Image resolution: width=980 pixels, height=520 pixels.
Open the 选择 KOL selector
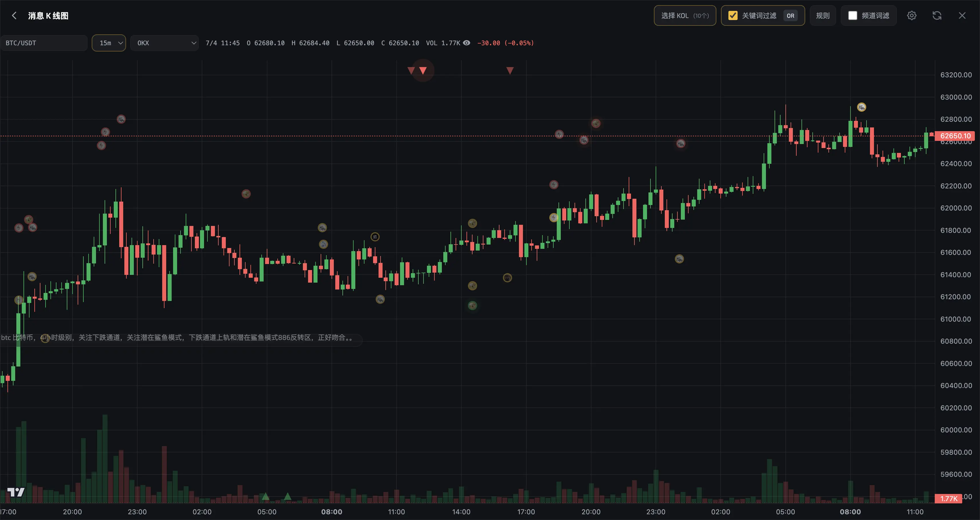pyautogui.click(x=685, y=15)
